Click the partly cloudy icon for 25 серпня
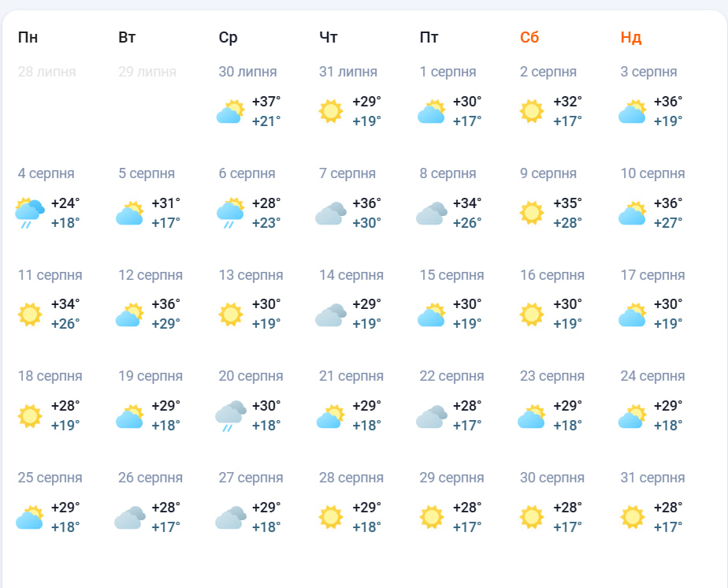 point(30,517)
